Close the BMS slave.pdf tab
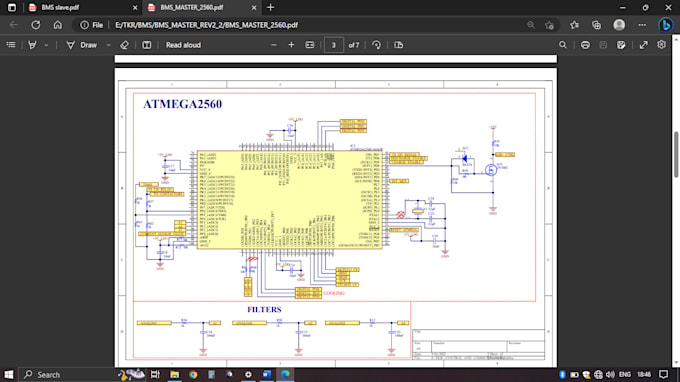Screen dimensions: 680x382 click(135, 7)
